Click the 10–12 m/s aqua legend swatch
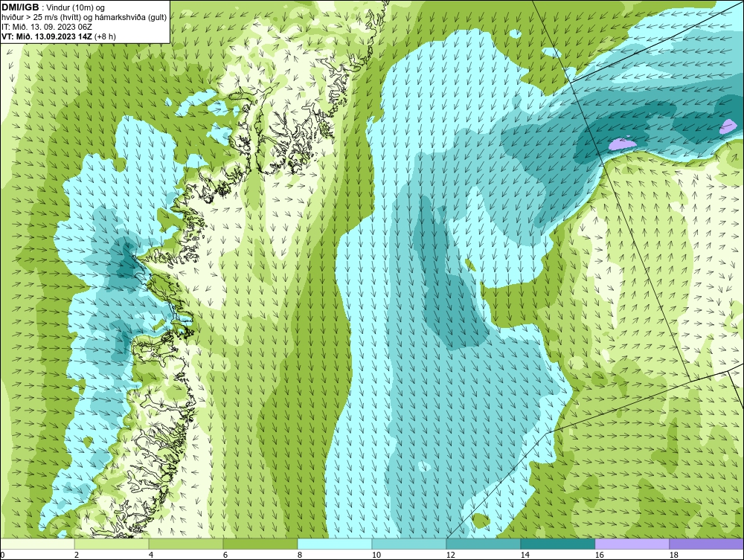This screenshot has width=744, height=560. (x=409, y=544)
